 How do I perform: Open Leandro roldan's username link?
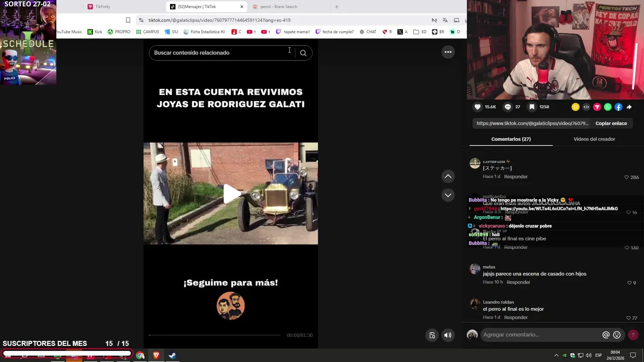498,302
